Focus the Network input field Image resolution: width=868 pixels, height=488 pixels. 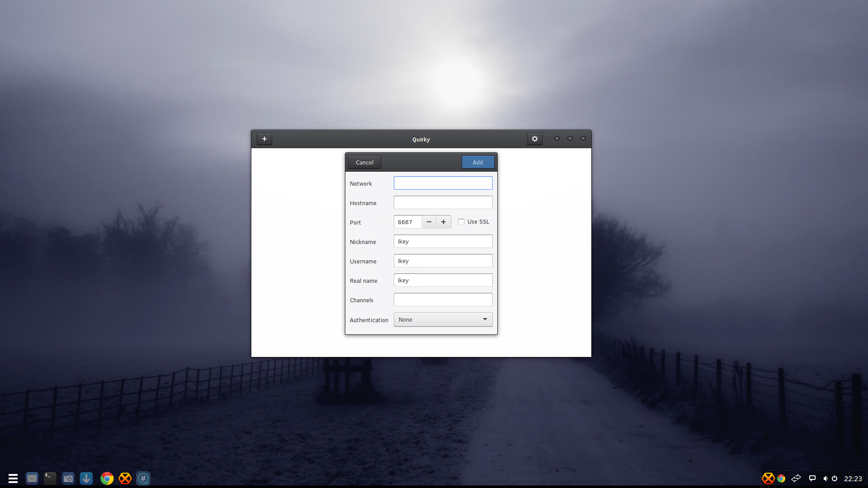(443, 183)
